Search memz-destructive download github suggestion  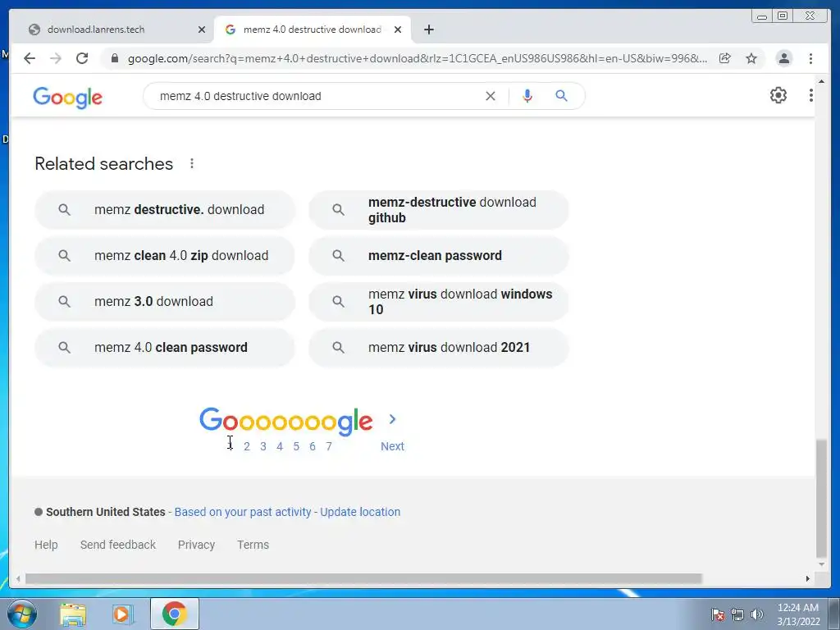tap(438, 209)
